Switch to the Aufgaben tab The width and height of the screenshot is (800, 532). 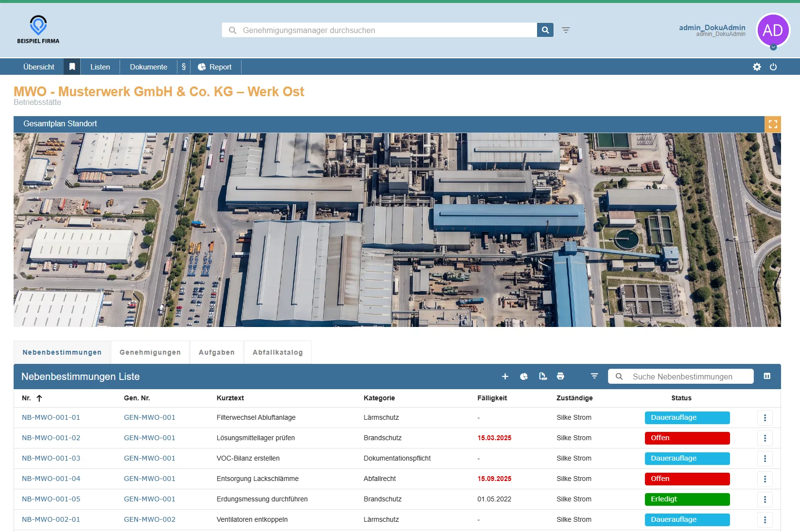click(216, 353)
